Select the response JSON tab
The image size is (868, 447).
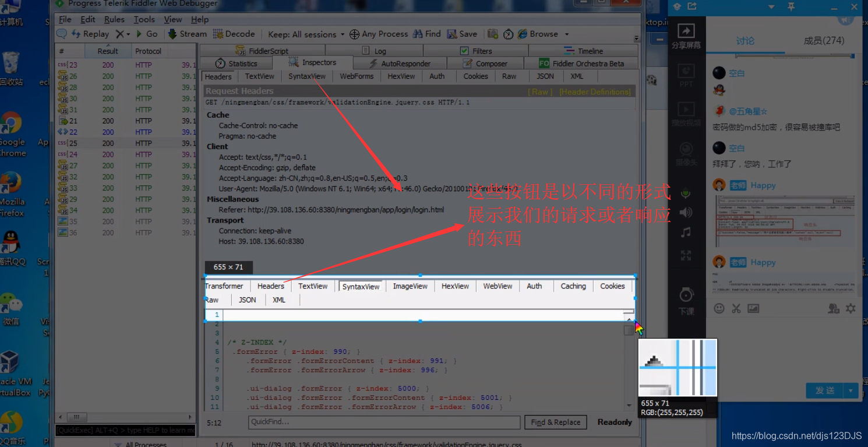point(248,300)
